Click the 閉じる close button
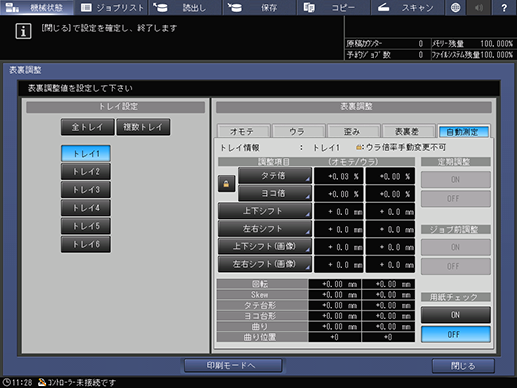 [463, 366]
